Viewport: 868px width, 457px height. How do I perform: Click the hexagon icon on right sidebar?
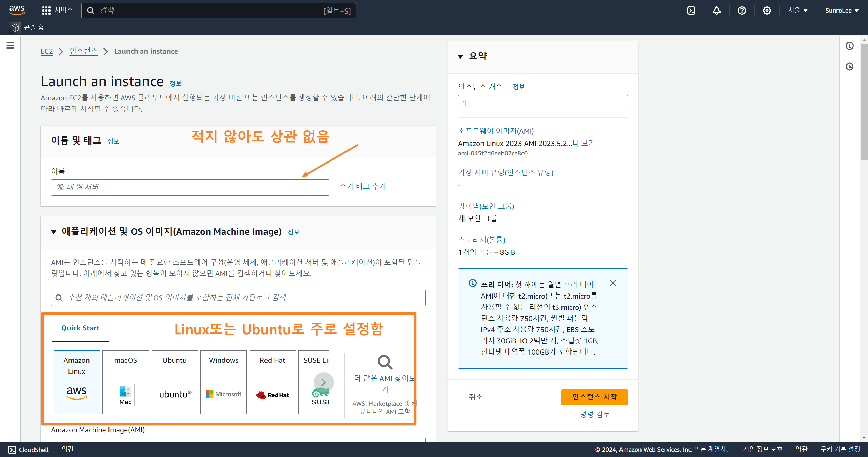point(849,66)
